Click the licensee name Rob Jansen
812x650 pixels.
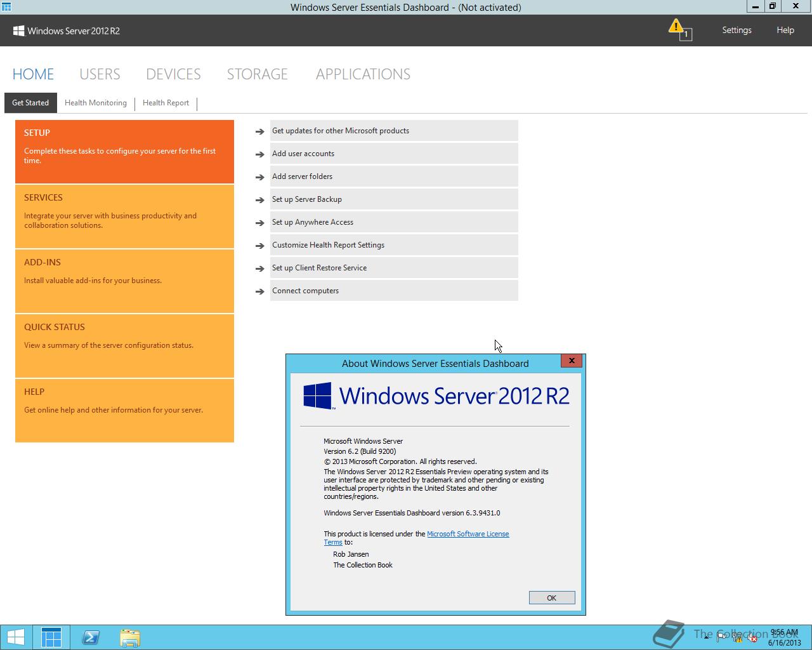click(351, 554)
